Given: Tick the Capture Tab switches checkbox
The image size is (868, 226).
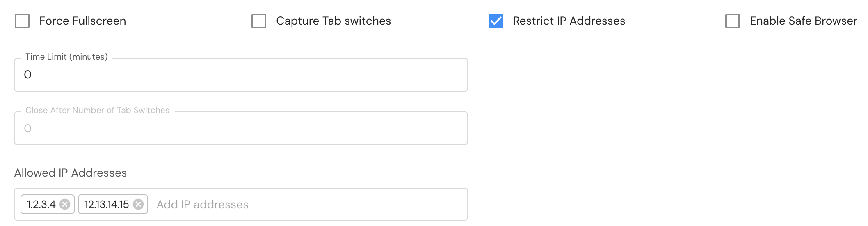Looking at the screenshot, I should 259,21.
